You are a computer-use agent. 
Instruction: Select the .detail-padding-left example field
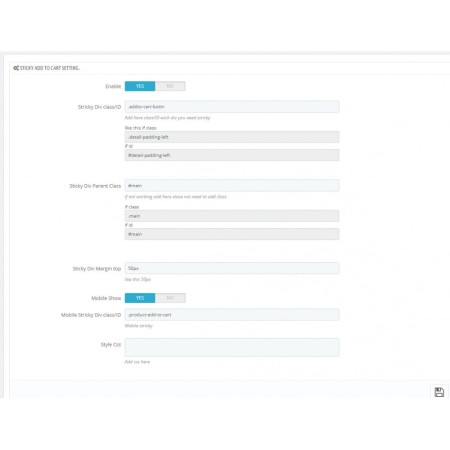tap(232, 137)
